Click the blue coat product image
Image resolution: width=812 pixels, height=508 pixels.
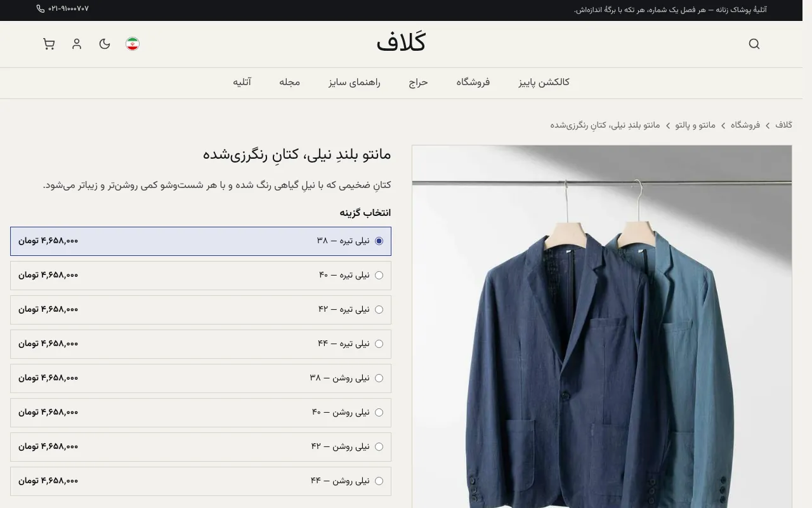601,326
